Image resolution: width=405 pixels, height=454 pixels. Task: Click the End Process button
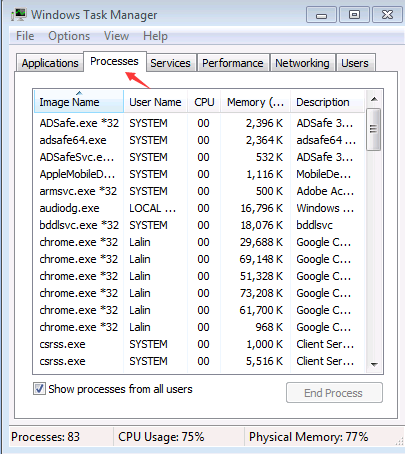click(334, 393)
